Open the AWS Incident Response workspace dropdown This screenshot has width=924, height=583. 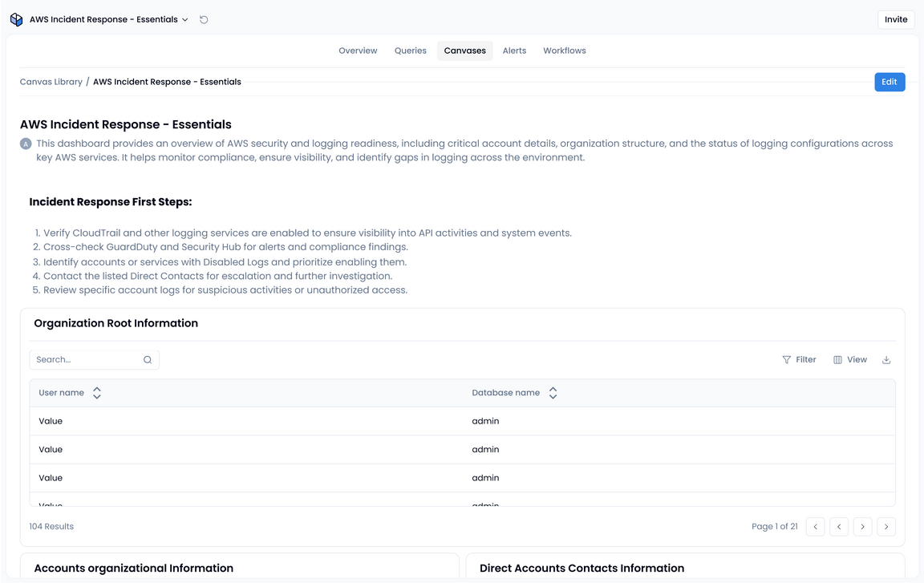pyautogui.click(x=108, y=19)
